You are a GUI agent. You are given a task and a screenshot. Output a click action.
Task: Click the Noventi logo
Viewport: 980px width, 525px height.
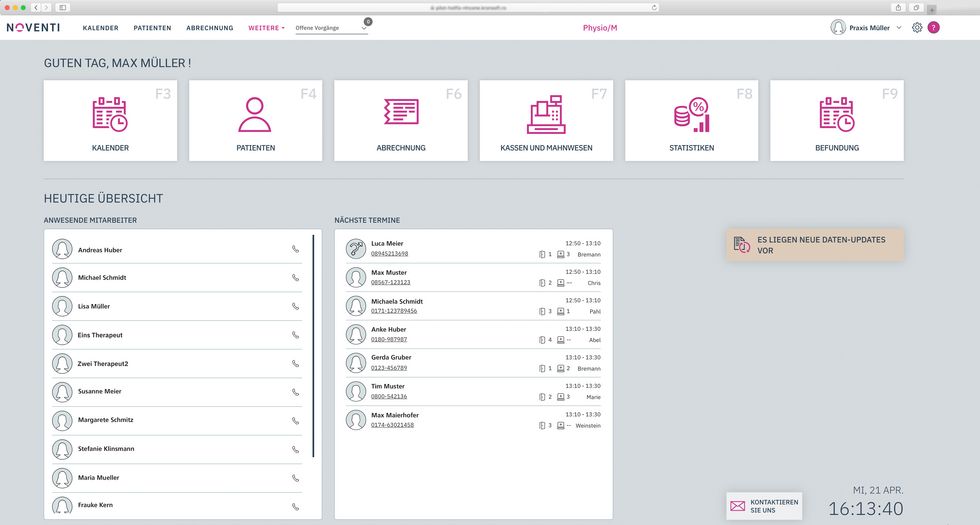33,28
